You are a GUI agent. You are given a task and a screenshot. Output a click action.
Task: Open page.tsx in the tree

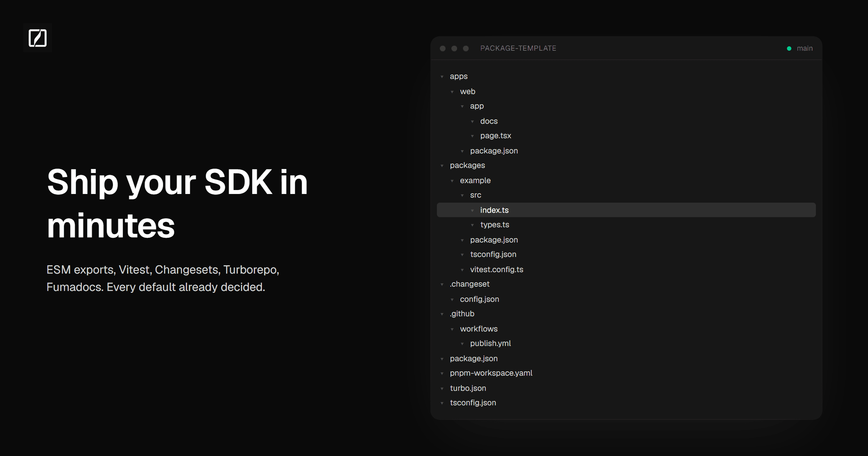pos(495,136)
